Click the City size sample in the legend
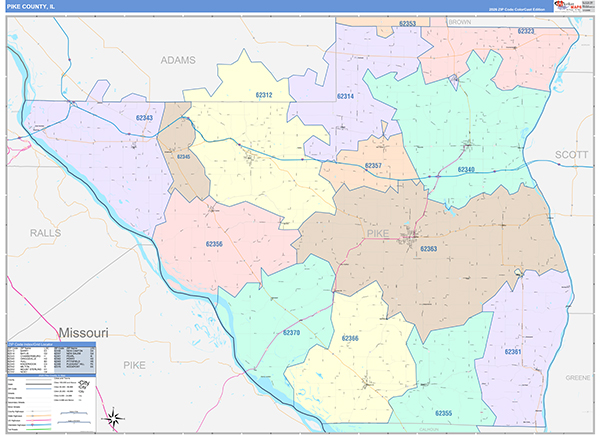The width and height of the screenshot is (600, 435). point(83,384)
